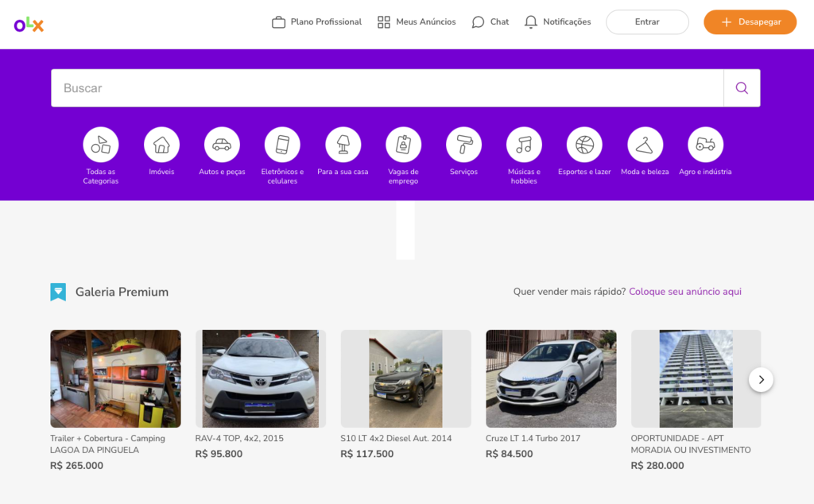814x504 pixels.
Task: Select the Vagas de emprego category
Action: [403, 145]
